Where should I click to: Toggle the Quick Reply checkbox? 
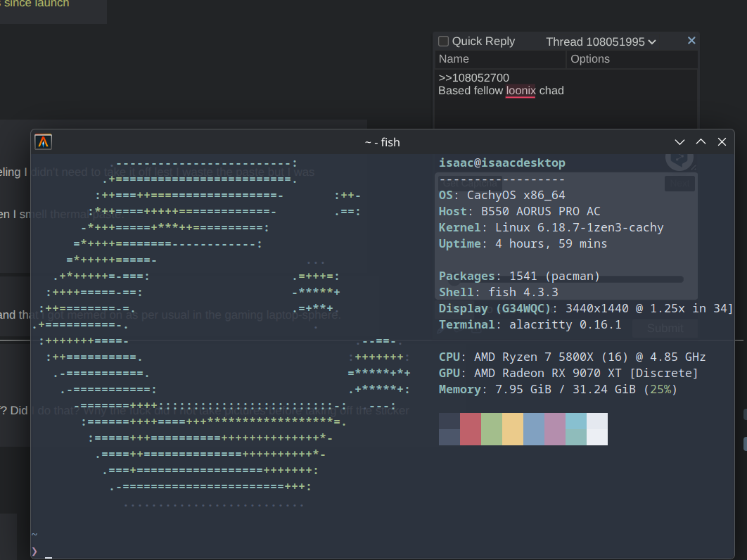coord(444,42)
